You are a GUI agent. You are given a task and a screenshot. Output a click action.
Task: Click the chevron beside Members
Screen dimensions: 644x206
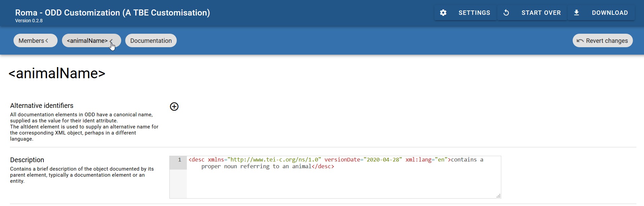point(47,41)
